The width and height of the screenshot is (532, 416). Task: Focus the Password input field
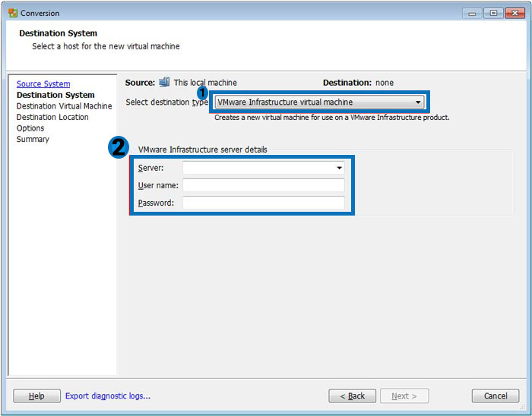(x=264, y=203)
